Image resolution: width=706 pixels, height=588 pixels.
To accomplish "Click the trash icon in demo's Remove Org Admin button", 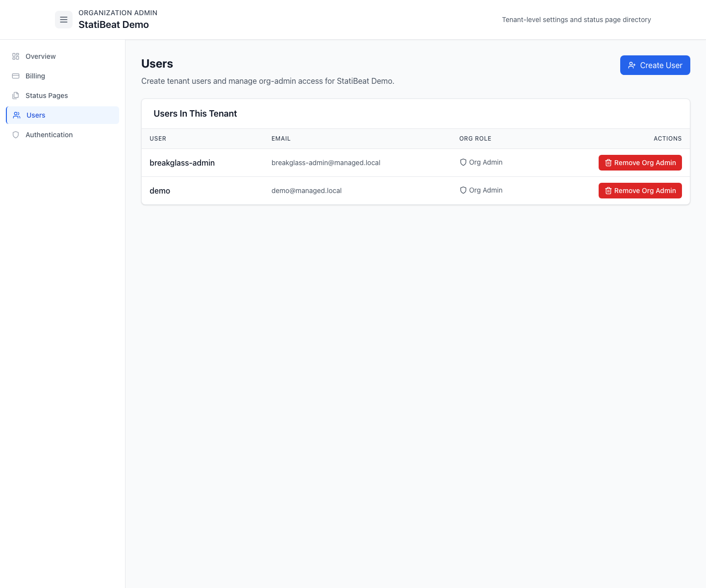I will [x=608, y=191].
